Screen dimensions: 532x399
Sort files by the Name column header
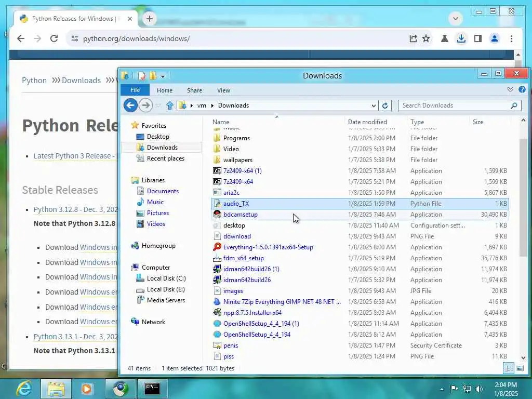221,122
